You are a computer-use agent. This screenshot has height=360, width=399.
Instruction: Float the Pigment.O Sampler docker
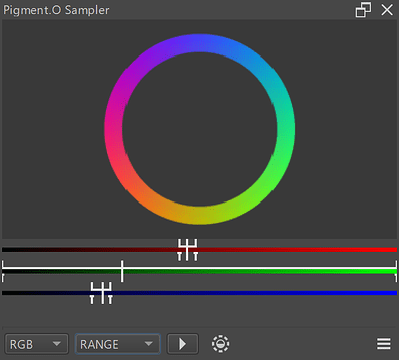tap(363, 10)
